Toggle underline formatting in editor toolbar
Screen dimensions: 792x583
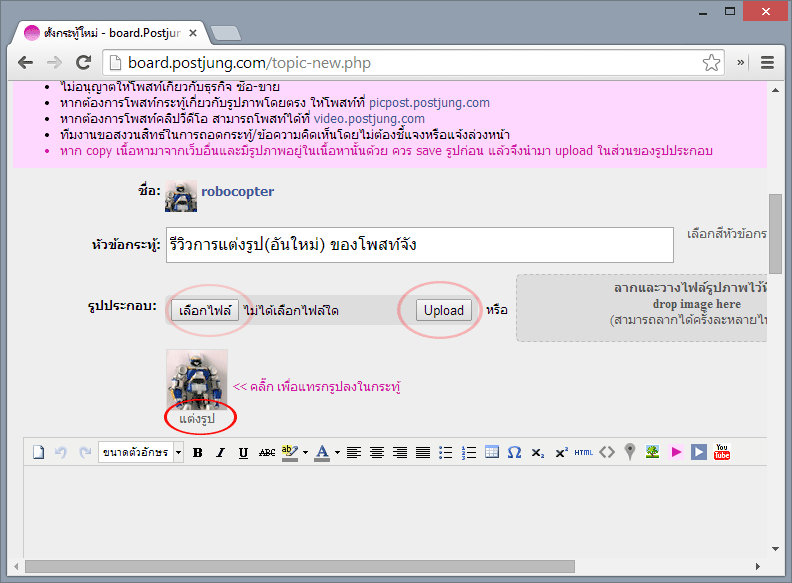pyautogui.click(x=243, y=452)
